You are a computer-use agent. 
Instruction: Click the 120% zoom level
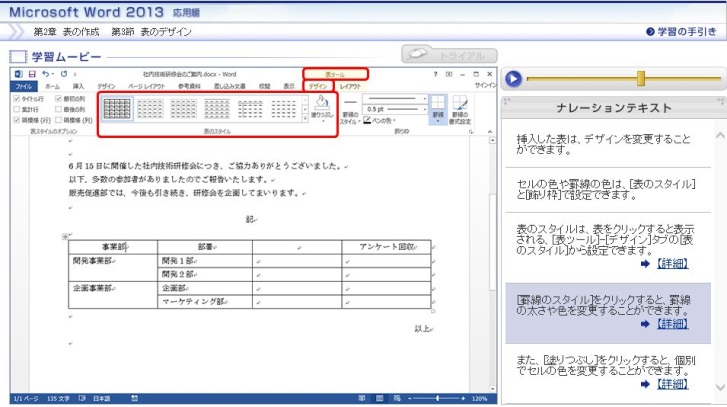[x=479, y=398]
